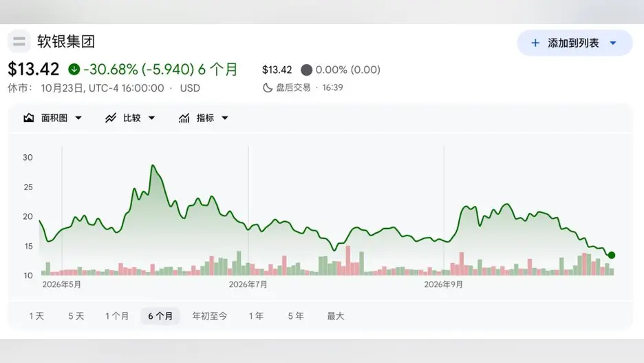Expand the 面积图 chart type dropdown arrow

tap(78, 118)
